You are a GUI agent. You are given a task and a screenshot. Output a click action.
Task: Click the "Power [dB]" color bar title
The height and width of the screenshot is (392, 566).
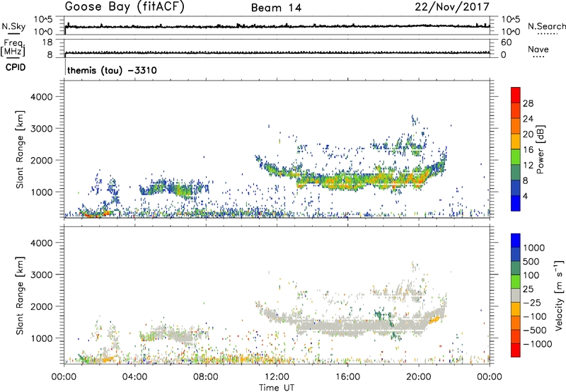click(541, 149)
